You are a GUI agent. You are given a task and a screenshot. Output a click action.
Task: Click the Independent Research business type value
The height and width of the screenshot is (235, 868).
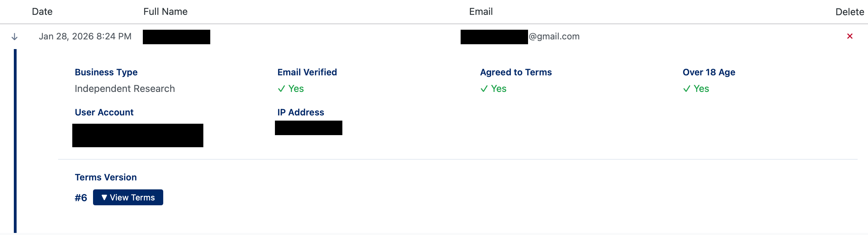point(125,89)
